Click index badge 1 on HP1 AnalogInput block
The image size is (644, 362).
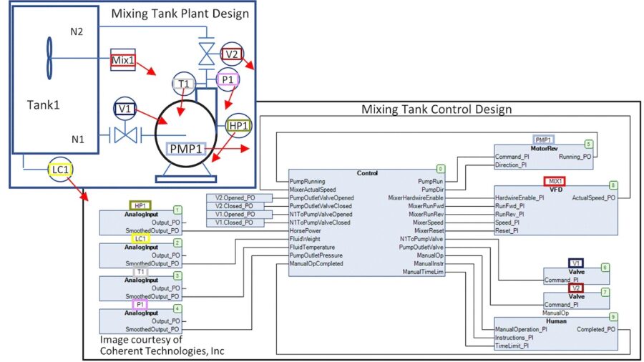coord(177,210)
